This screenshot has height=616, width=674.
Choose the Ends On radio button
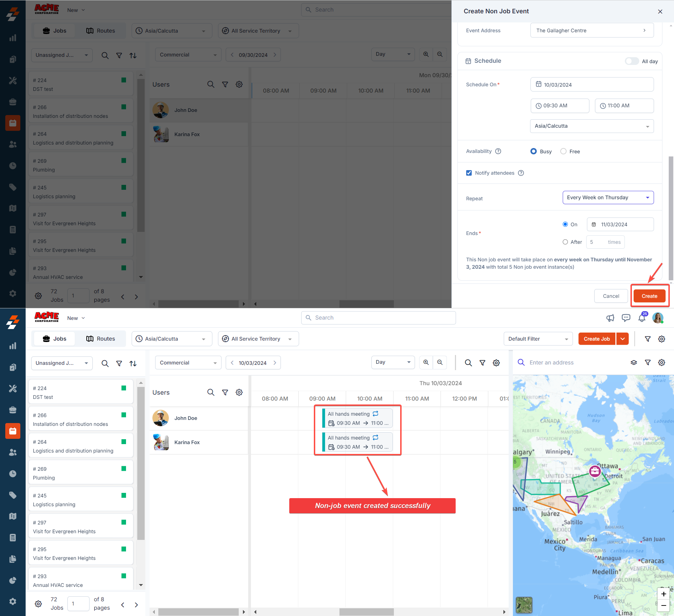click(x=565, y=224)
